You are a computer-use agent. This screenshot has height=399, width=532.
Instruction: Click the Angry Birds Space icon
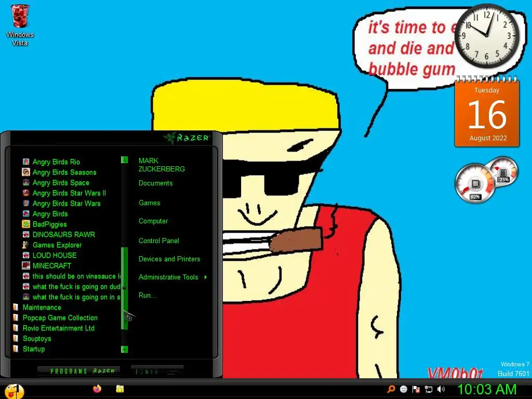coord(26,182)
